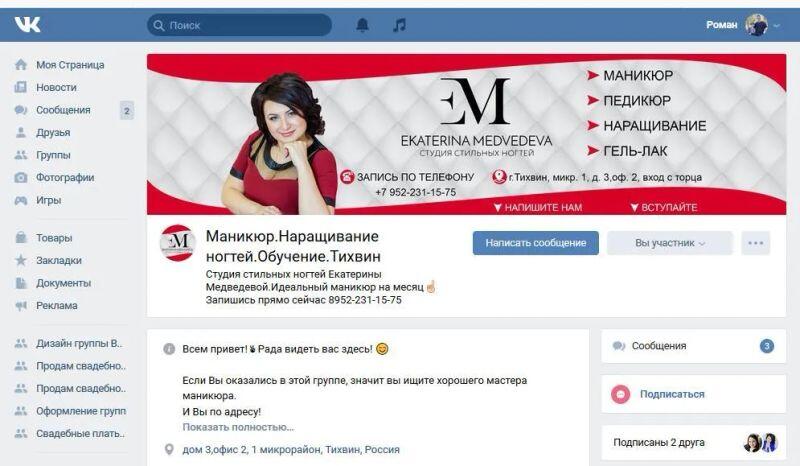This screenshot has width=800, height=466.
Task: Subscribe using the Подписаться button
Action: click(672, 394)
